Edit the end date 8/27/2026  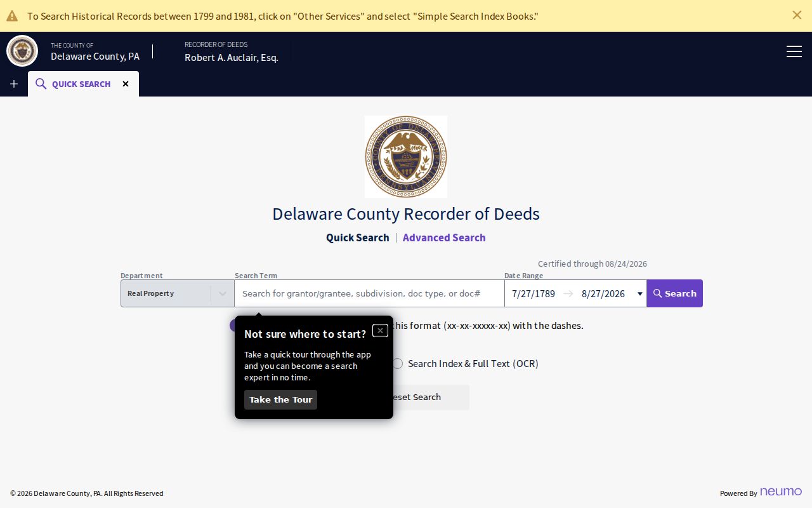point(603,293)
